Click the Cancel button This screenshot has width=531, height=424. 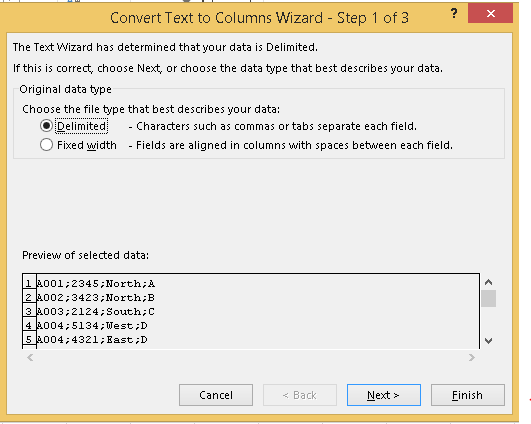point(216,395)
